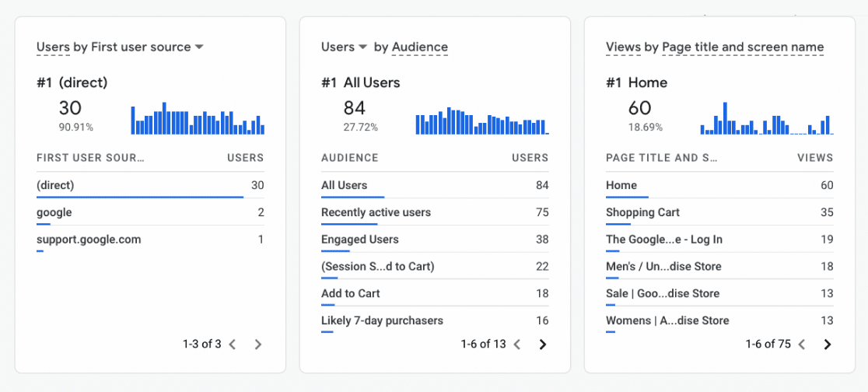Click the Audience dimension label
Viewport: 868px width, 392px height.
[x=420, y=47]
